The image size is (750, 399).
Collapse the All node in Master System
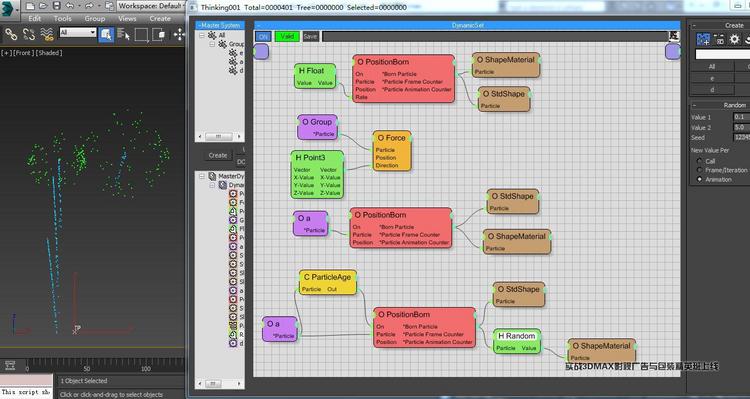[x=202, y=35]
